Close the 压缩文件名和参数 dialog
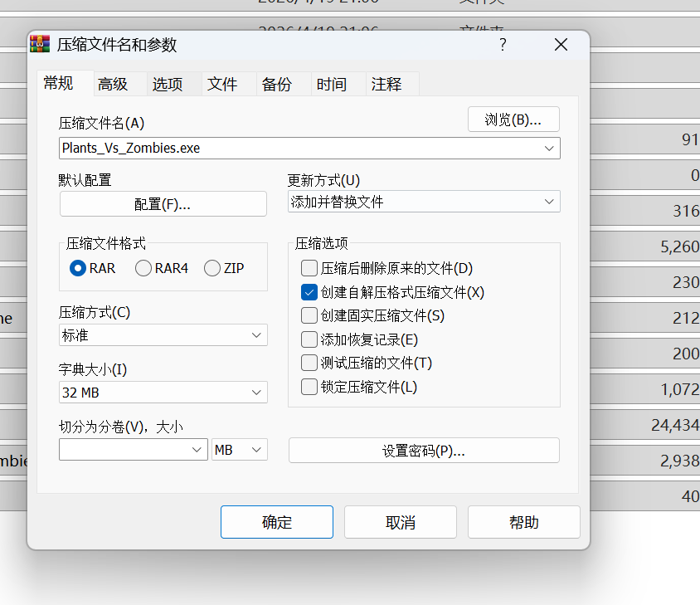 [561, 45]
